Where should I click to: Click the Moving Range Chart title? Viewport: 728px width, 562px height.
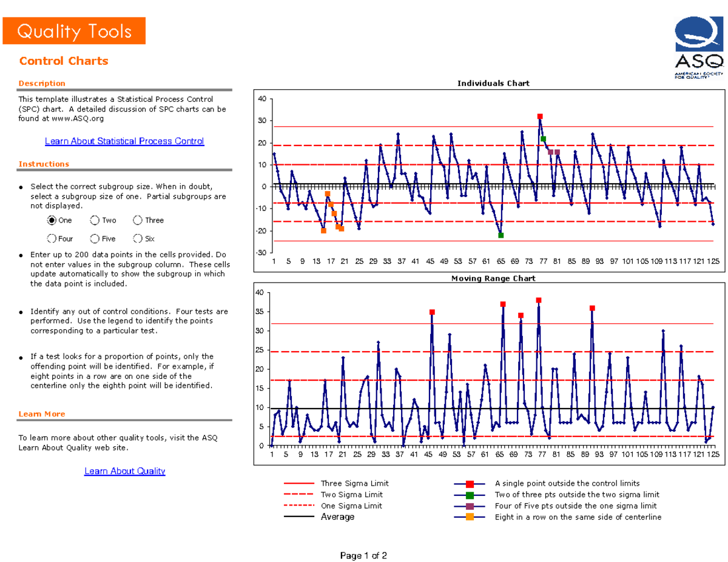tap(493, 278)
